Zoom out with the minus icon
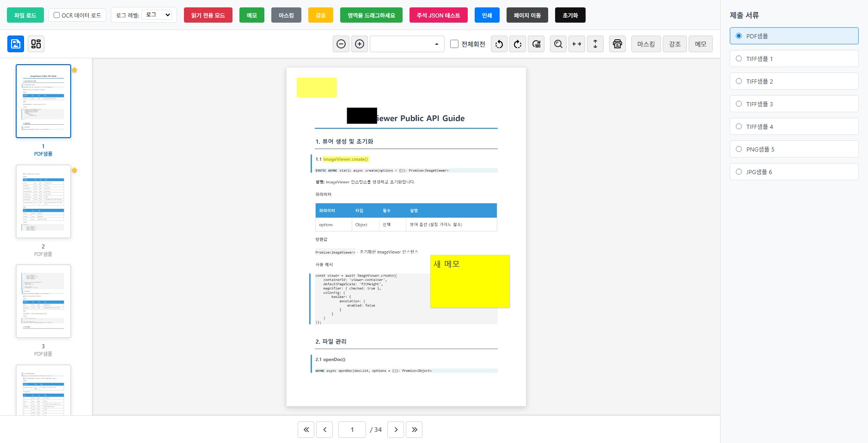 click(x=341, y=44)
